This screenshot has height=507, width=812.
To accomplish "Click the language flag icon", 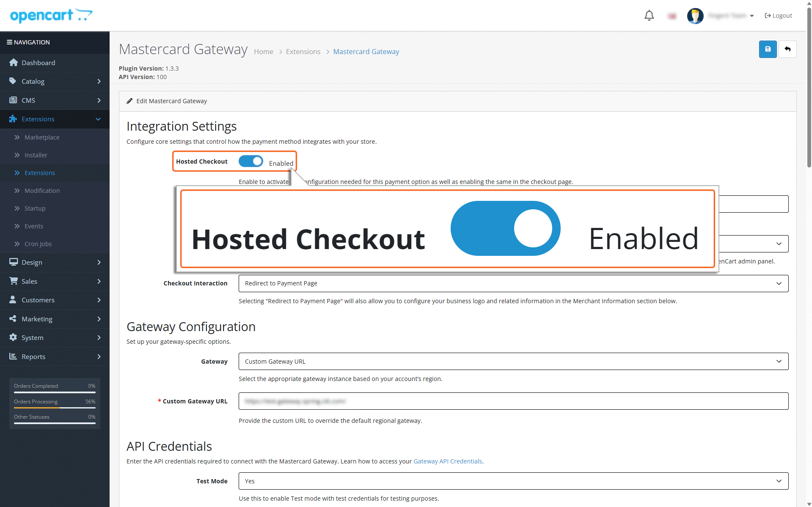I will click(672, 16).
